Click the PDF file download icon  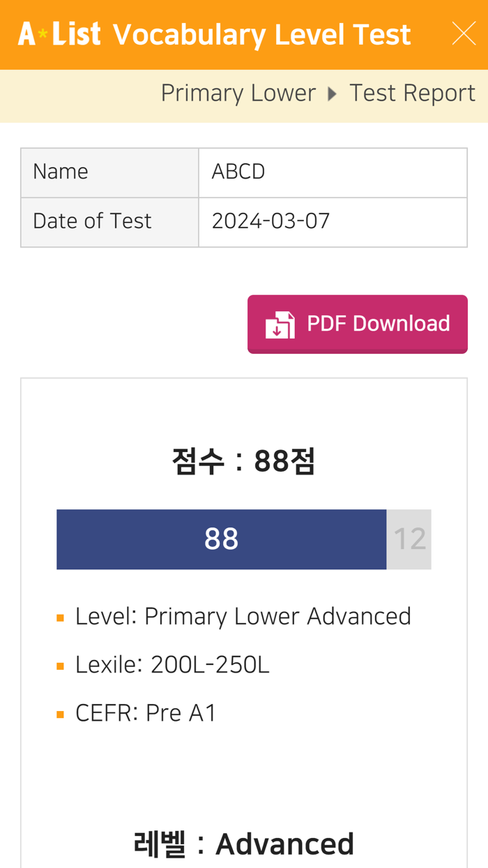[282, 323]
